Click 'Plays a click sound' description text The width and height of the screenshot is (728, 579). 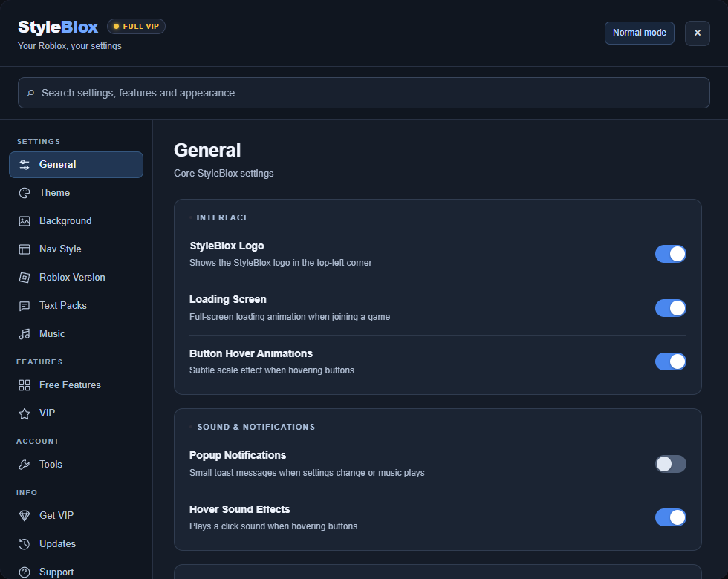273,526
